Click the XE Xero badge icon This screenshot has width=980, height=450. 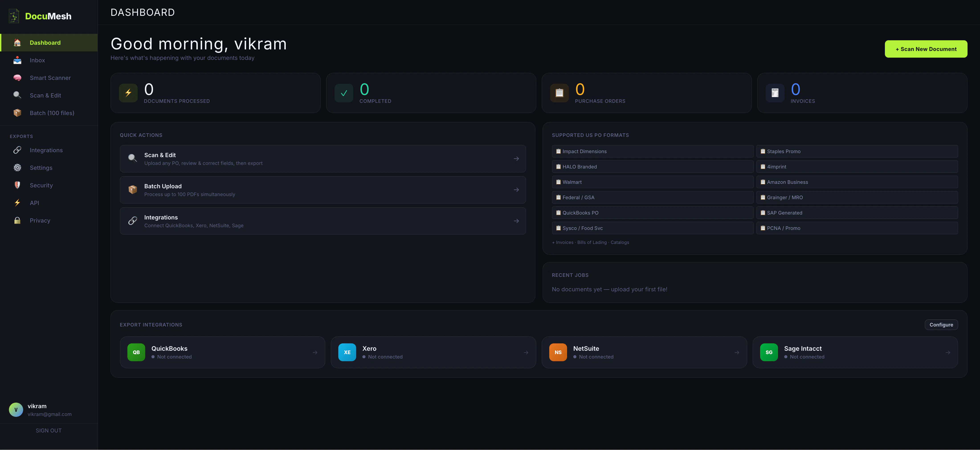(347, 352)
